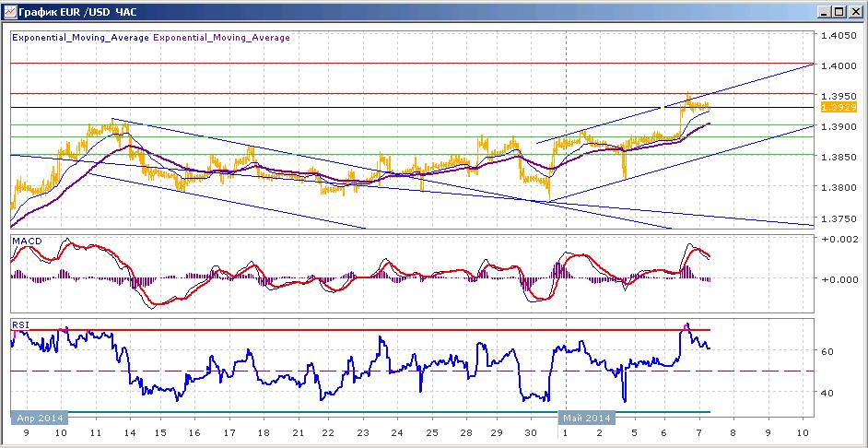Click the 1.3950 price axis value
This screenshot has height=448, width=868.
[x=841, y=97]
